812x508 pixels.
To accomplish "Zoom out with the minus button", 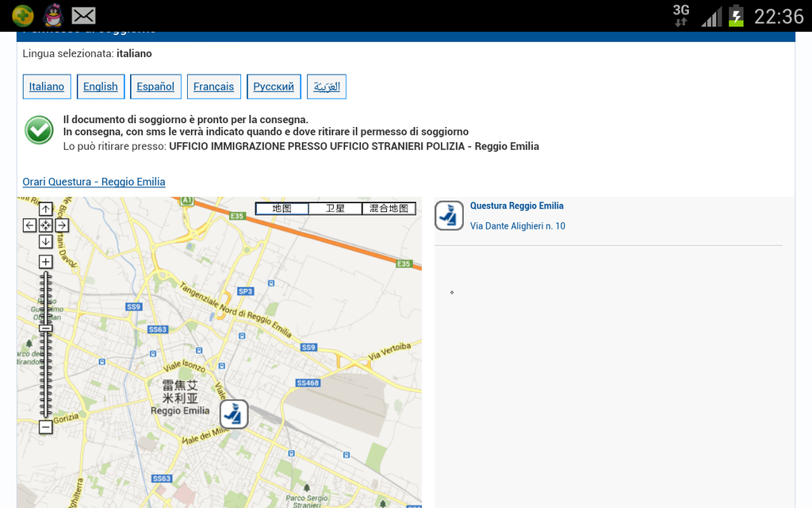I will pyautogui.click(x=45, y=427).
